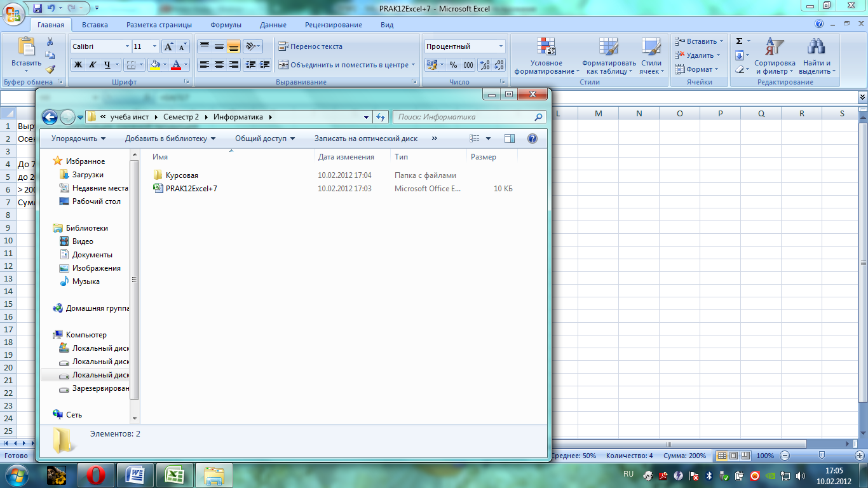
Task: Click the increase indent icon
Action: pyautogui.click(x=265, y=65)
